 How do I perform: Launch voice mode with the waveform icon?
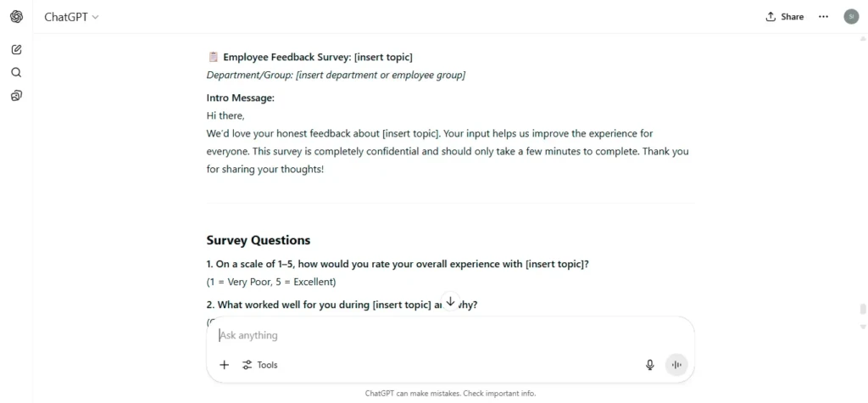(676, 365)
